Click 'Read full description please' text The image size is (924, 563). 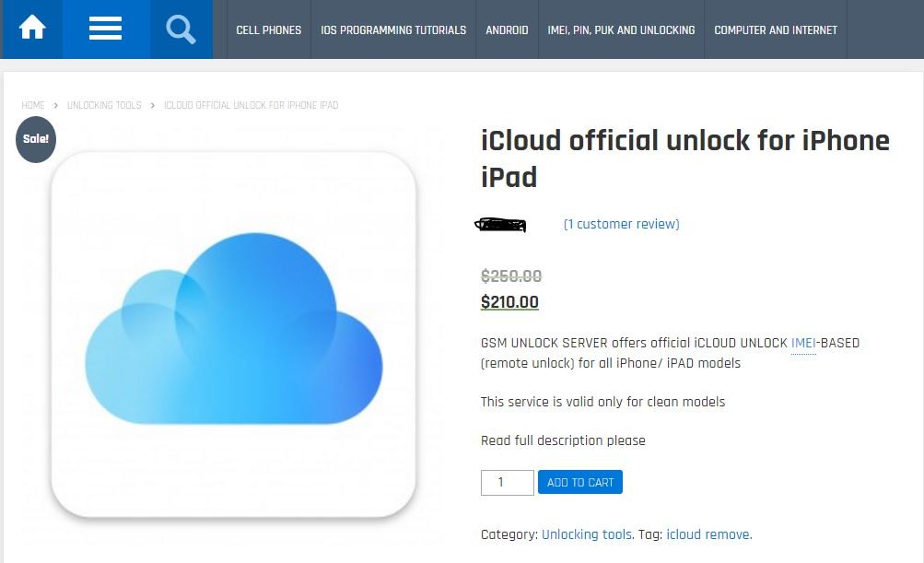tap(563, 441)
